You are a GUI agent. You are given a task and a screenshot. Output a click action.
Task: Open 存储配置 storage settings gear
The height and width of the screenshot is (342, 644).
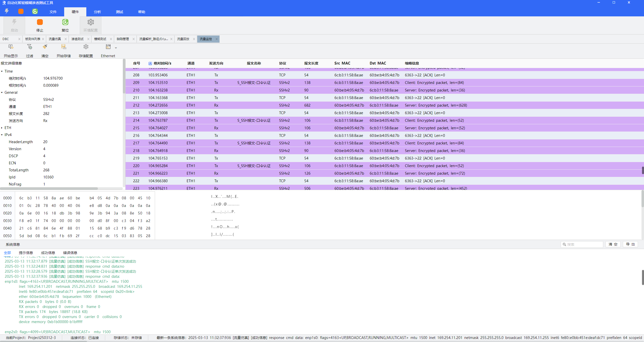pyautogui.click(x=86, y=47)
